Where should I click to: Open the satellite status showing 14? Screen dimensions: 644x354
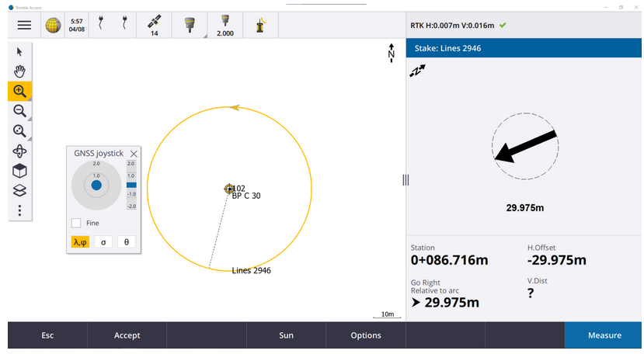pos(154,25)
